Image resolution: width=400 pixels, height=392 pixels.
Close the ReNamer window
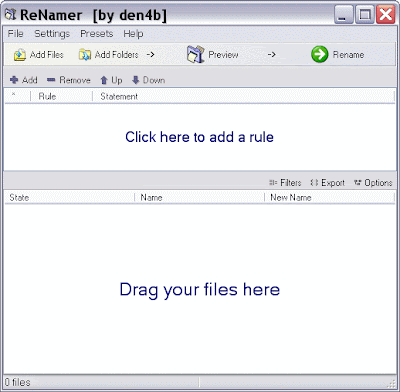click(386, 15)
